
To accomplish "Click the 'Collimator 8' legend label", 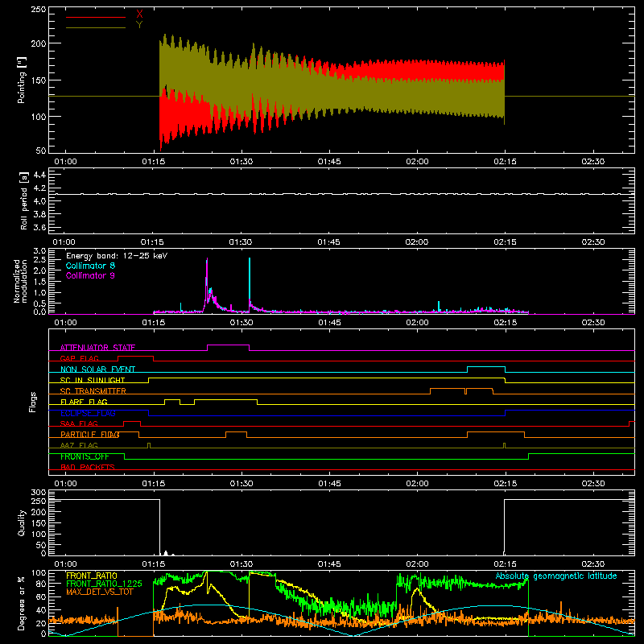I will point(90,266).
